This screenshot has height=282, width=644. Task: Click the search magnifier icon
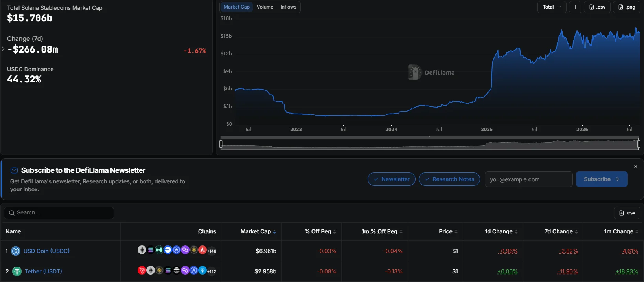coord(12,213)
